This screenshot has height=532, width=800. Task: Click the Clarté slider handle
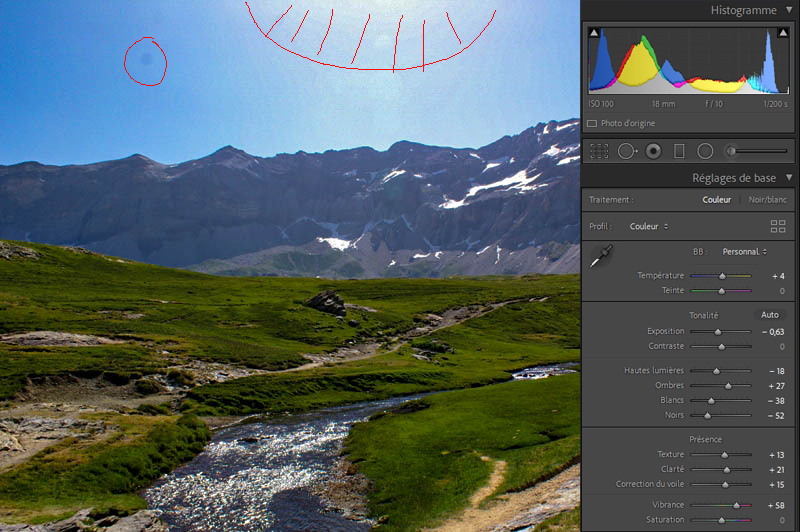[727, 469]
